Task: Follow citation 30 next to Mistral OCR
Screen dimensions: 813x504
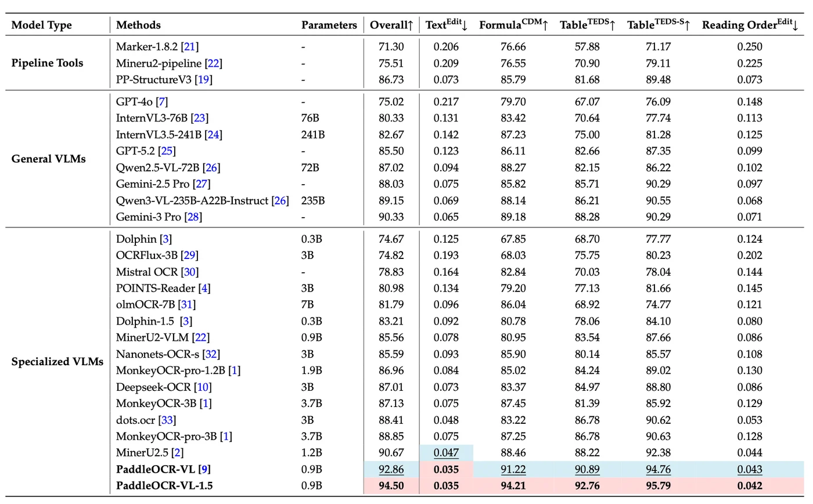Action: (190, 272)
